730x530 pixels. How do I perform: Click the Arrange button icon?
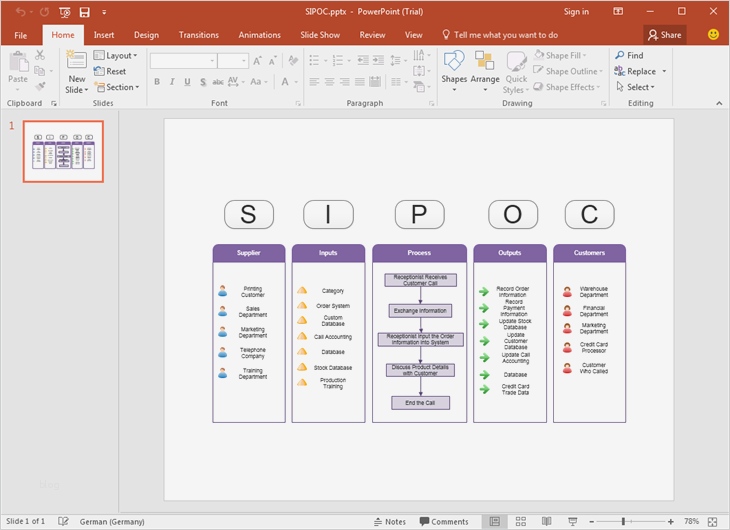[x=485, y=62]
